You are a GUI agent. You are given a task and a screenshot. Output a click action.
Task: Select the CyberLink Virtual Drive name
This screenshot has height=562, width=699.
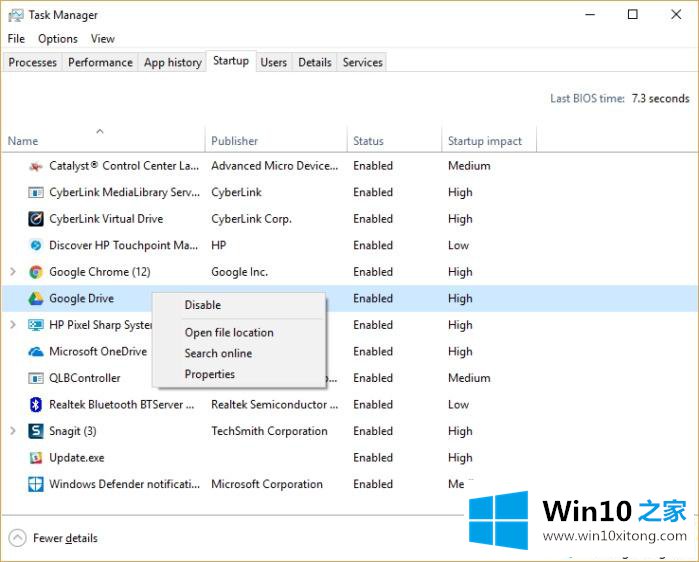[x=106, y=219]
